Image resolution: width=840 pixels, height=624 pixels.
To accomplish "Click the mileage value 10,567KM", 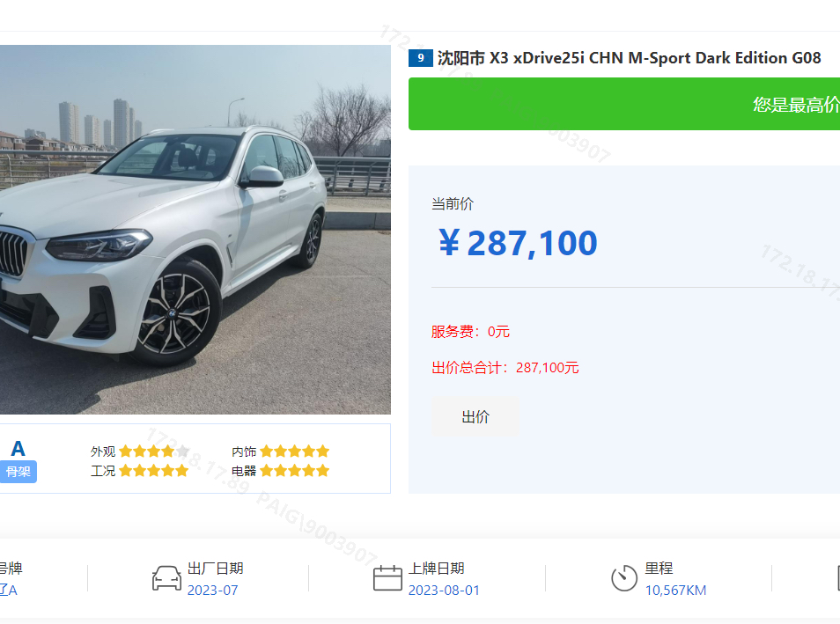I will [x=675, y=591].
